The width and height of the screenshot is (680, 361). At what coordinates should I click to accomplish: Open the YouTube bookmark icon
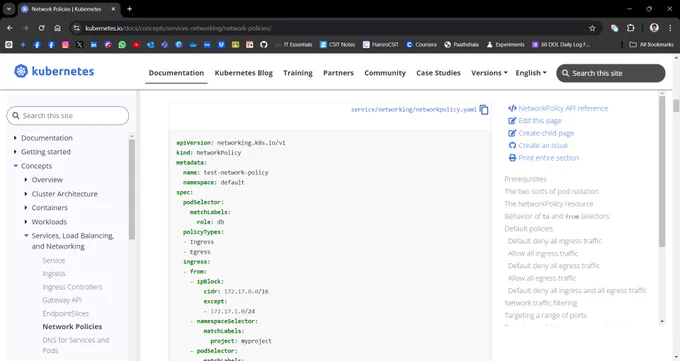coord(136,45)
